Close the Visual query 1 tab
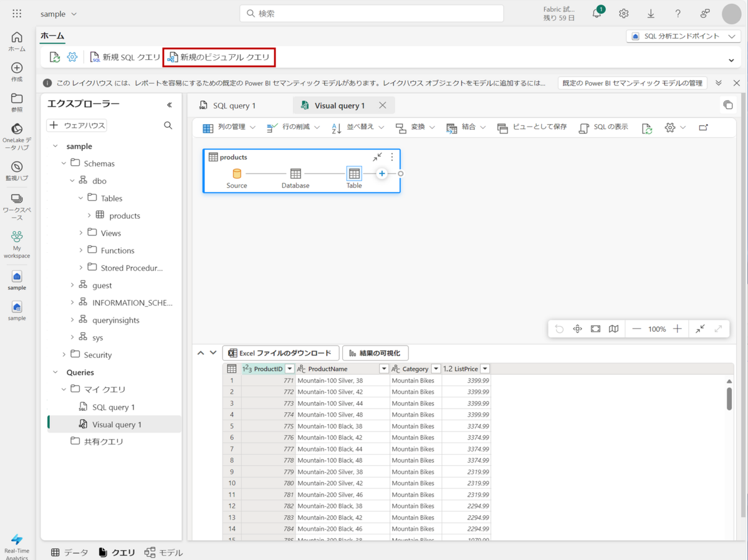 (383, 105)
